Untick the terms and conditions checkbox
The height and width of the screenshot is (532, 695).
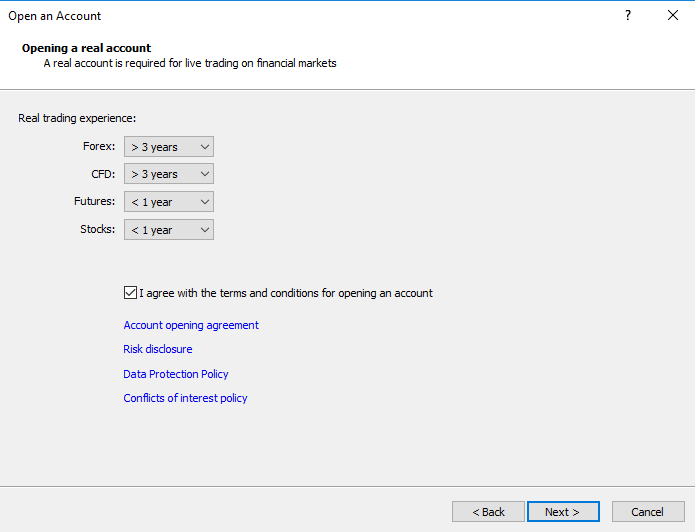click(130, 293)
